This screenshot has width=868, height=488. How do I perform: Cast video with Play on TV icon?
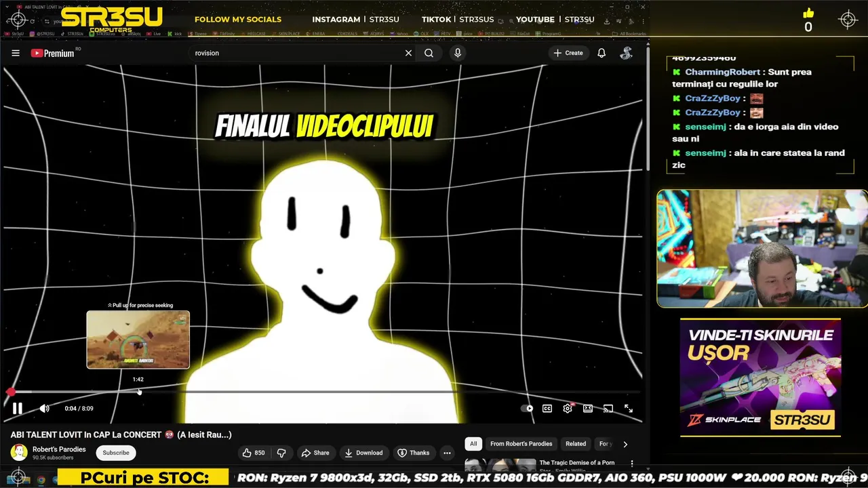(608, 408)
